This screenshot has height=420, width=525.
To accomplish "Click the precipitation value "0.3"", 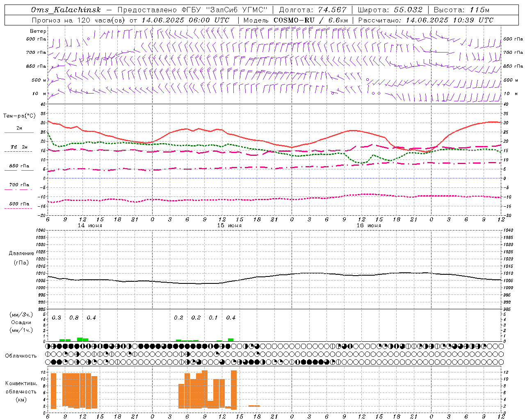I will [56, 318].
